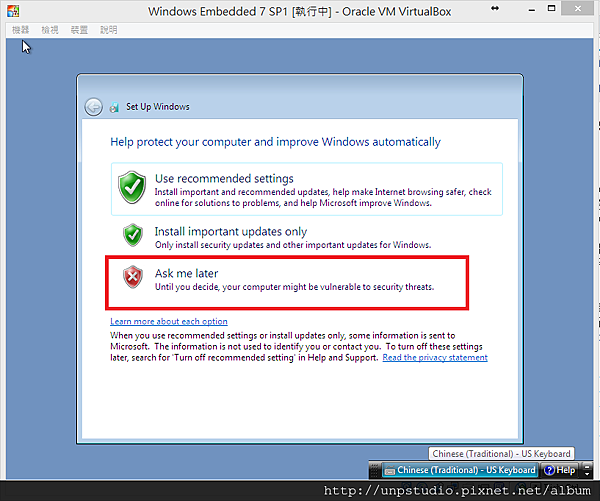Minimize the VirtualBox window

pyautogui.click(x=532, y=10)
